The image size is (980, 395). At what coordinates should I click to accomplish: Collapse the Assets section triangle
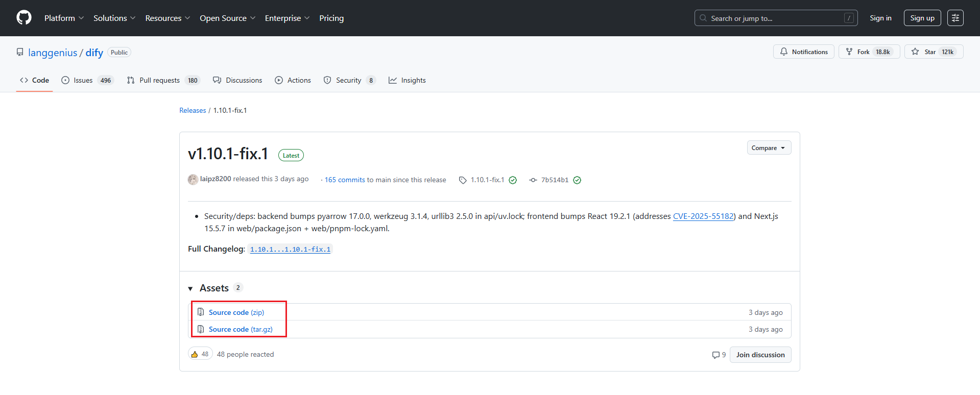[190, 289]
